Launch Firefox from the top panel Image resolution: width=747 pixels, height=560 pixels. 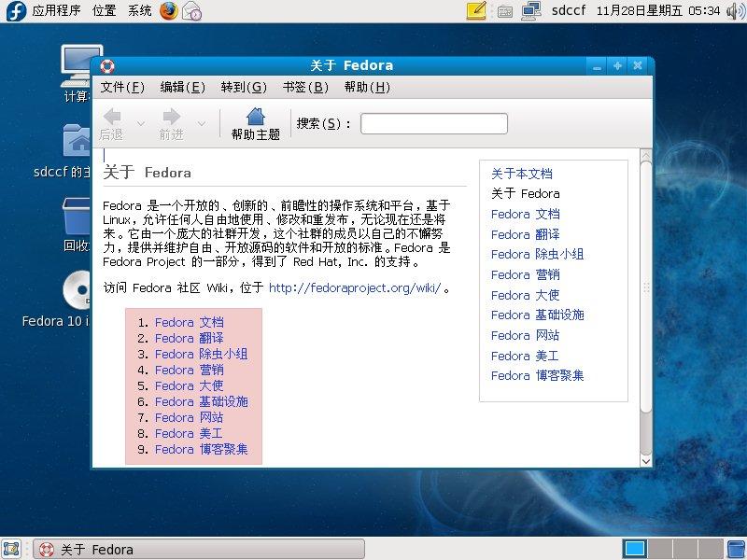pos(169,11)
